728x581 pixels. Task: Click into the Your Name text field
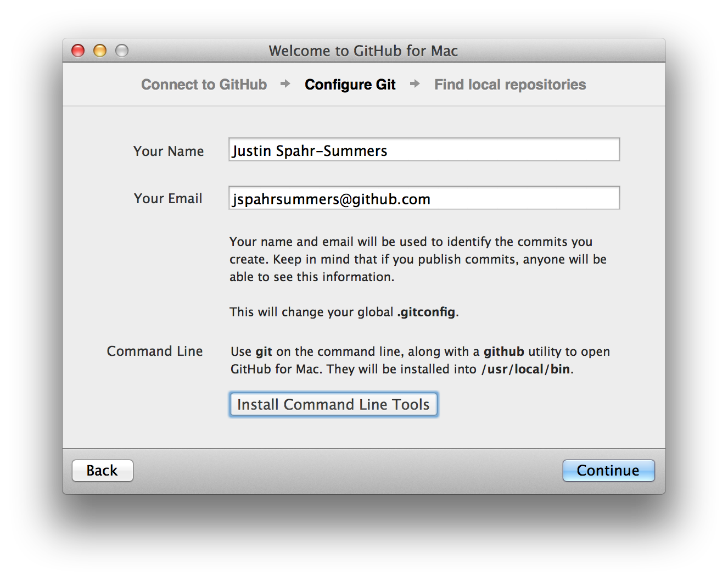click(x=424, y=150)
